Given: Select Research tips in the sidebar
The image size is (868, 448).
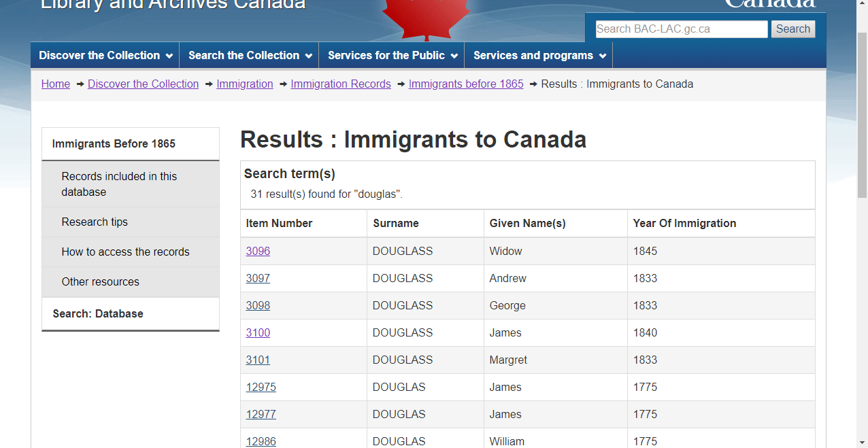Looking at the screenshot, I should coord(95,222).
